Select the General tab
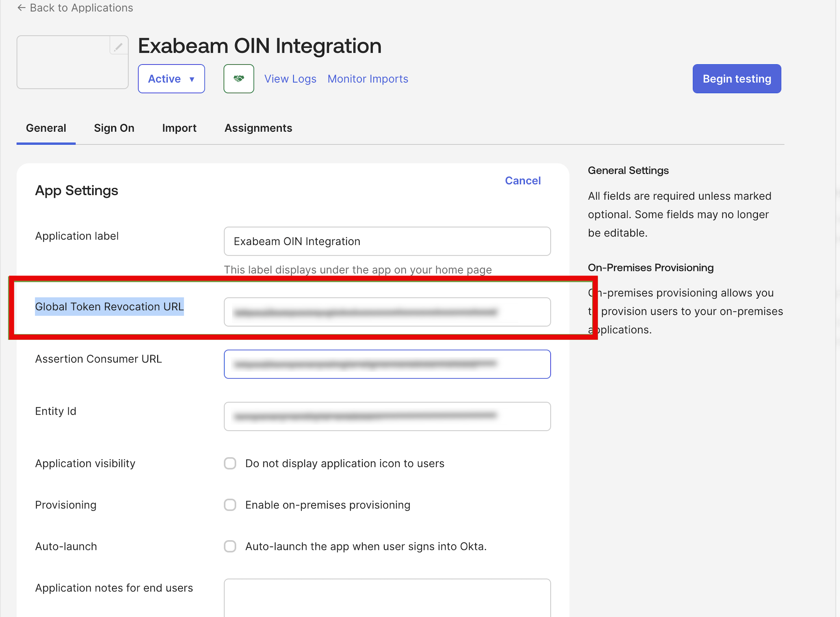The height and width of the screenshot is (617, 840). (46, 128)
